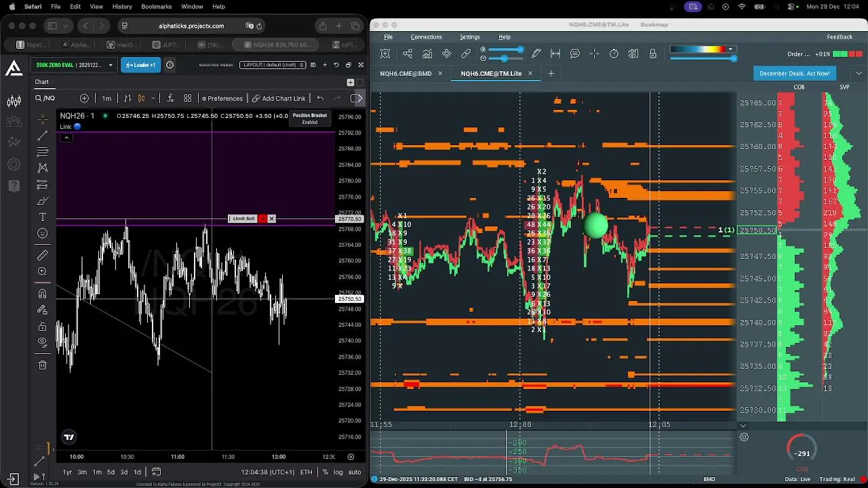The image size is (868, 488).
Task: Open Bookmap gear settings below heatmap
Action: pyautogui.click(x=744, y=437)
